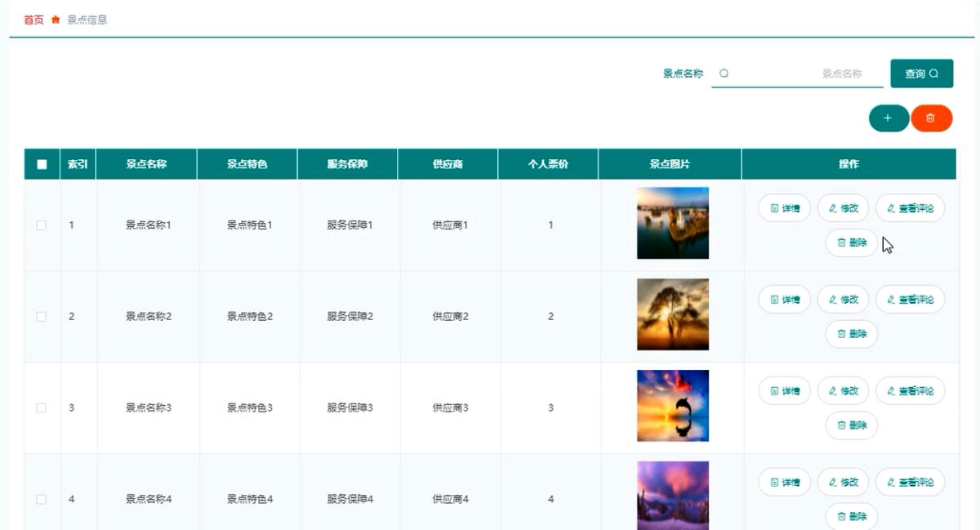980x530 pixels.
Task: Open 详情 for 景点名称4
Action: coord(783,482)
